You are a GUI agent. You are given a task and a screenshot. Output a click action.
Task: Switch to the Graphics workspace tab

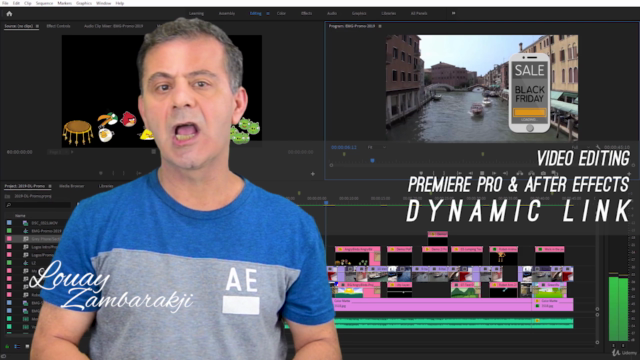pyautogui.click(x=359, y=13)
